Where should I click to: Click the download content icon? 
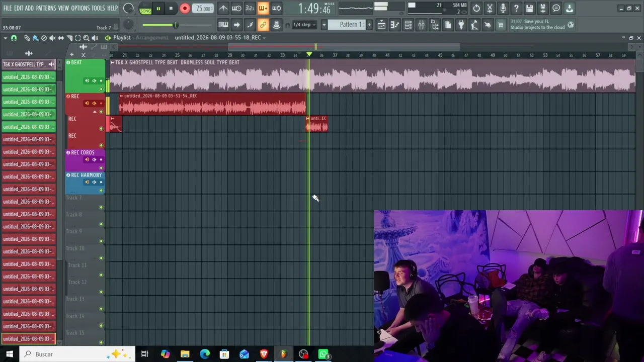[569, 8]
